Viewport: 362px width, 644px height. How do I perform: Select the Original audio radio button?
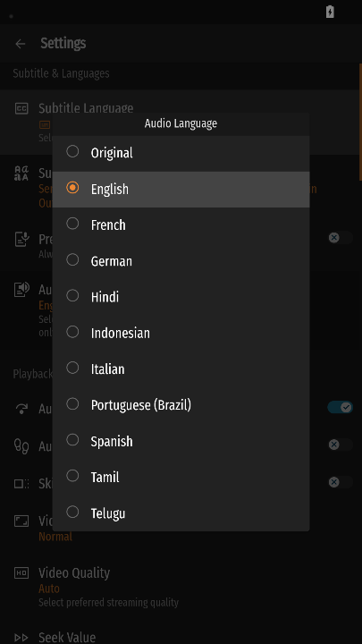click(x=181, y=153)
